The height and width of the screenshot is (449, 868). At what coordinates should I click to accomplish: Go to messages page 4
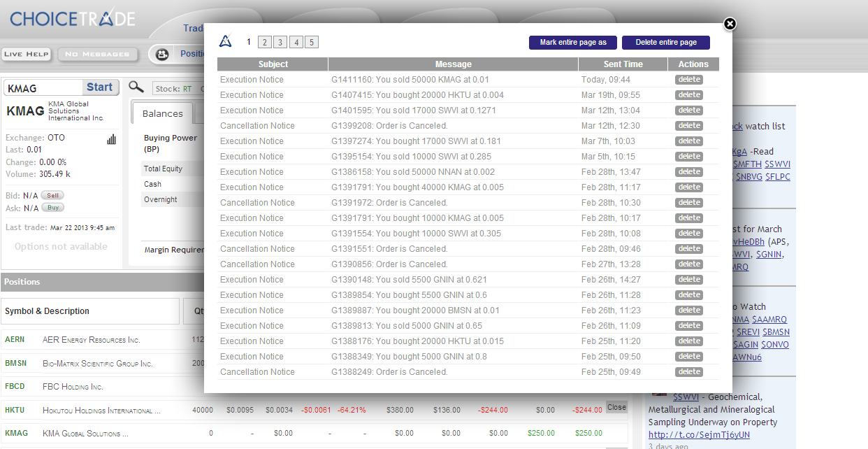296,43
